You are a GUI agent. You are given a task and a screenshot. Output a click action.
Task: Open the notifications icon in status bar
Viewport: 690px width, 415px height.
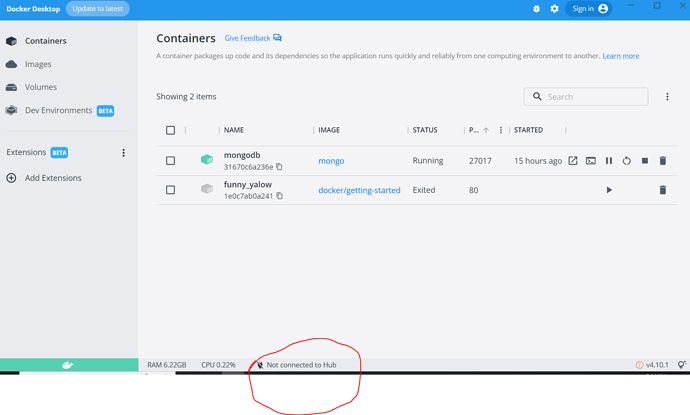click(x=682, y=365)
